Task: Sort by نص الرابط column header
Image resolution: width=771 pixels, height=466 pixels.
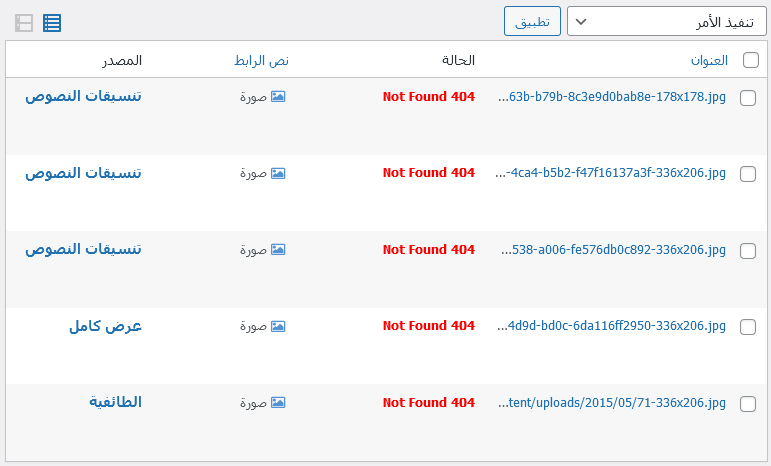Action: (x=261, y=60)
